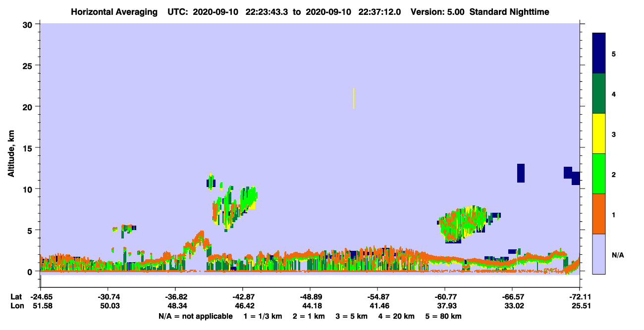Click the 20 altitude tick label

click(29, 107)
